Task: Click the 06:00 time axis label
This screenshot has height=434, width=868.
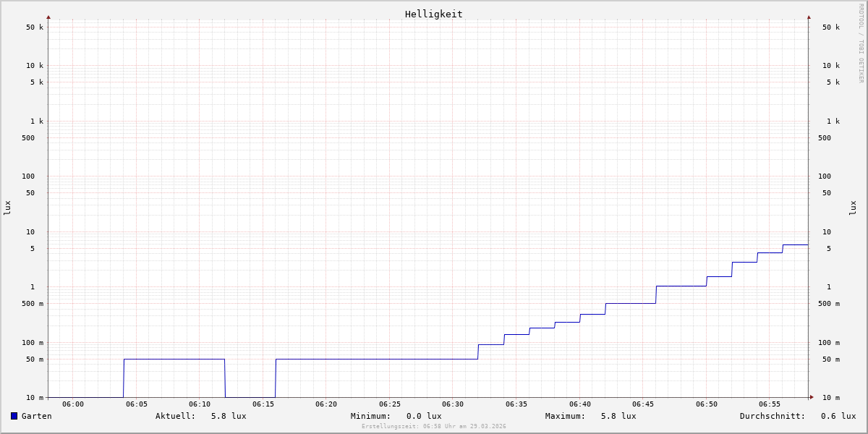Action: tap(73, 404)
